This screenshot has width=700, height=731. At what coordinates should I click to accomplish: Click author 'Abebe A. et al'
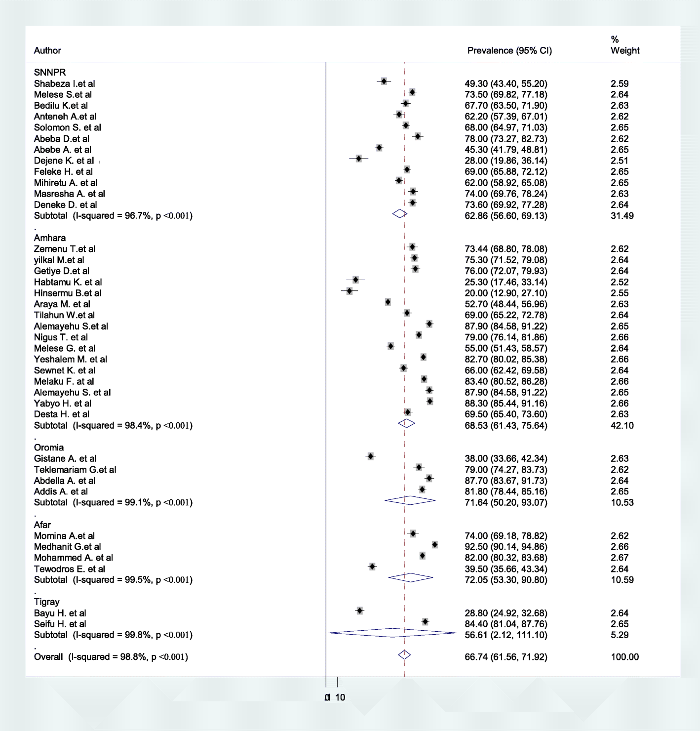pos(63,150)
